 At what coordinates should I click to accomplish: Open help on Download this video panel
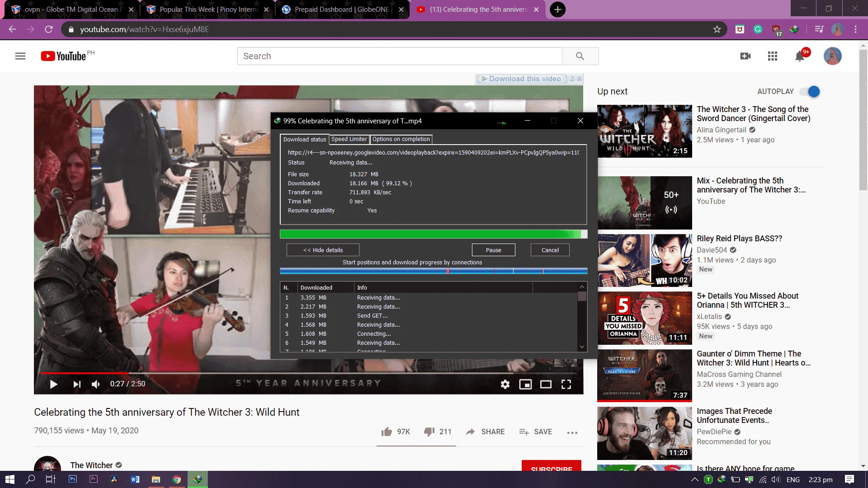pyautogui.click(x=572, y=78)
